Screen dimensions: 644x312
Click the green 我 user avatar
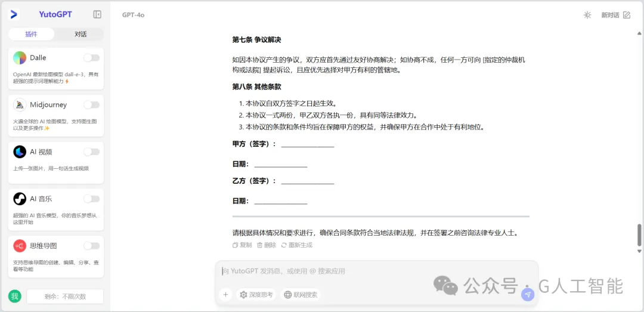(15, 296)
